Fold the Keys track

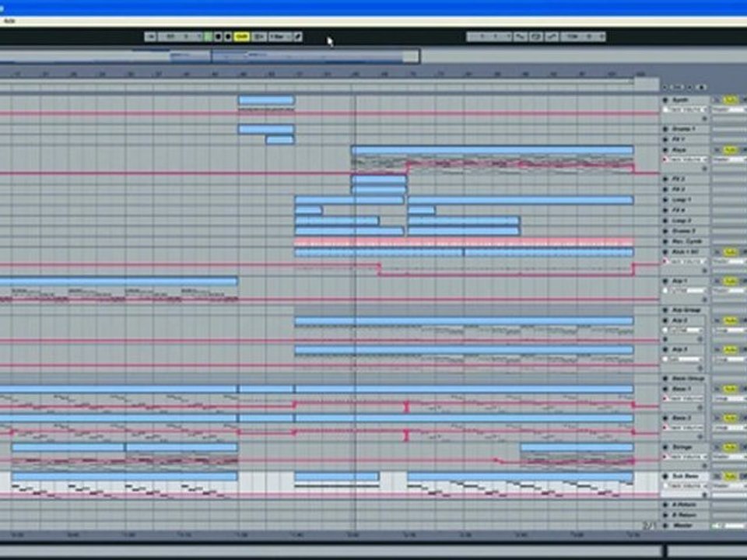pos(665,150)
